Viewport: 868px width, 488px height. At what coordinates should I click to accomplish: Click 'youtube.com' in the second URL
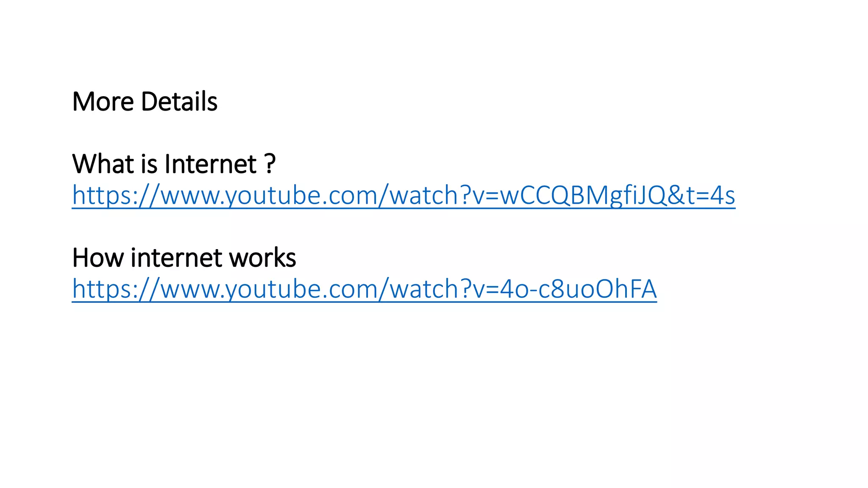tap(301, 289)
